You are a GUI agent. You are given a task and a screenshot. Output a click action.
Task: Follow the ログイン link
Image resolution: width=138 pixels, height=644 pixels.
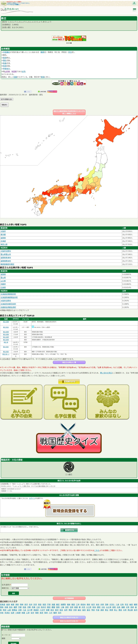[32, 498]
